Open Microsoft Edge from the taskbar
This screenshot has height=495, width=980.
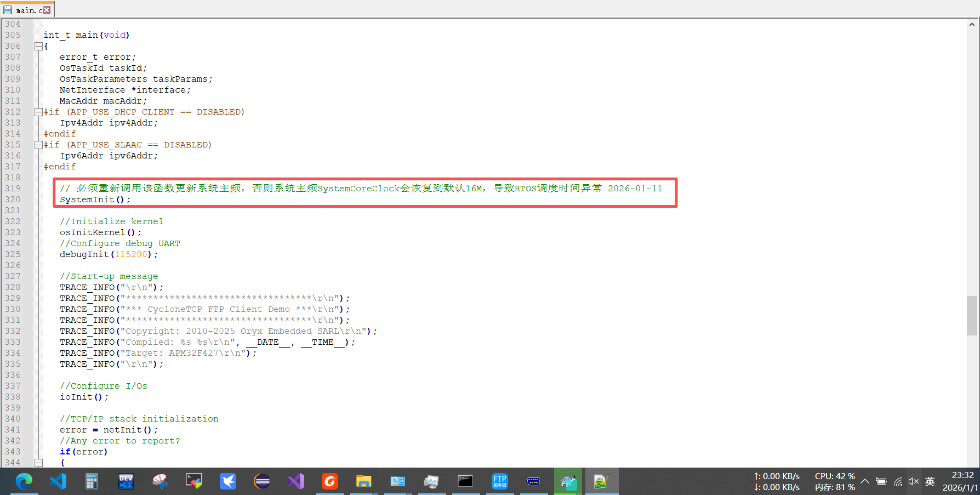(24, 481)
